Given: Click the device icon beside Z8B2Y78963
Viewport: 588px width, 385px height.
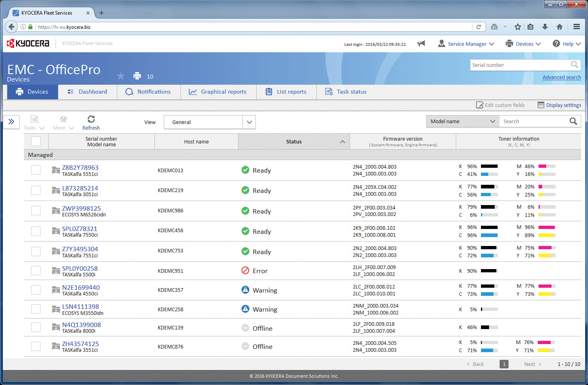Looking at the screenshot, I should (x=56, y=171).
